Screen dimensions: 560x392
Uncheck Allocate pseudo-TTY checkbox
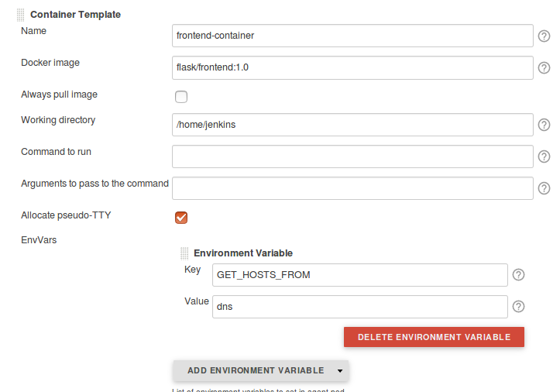(x=181, y=217)
